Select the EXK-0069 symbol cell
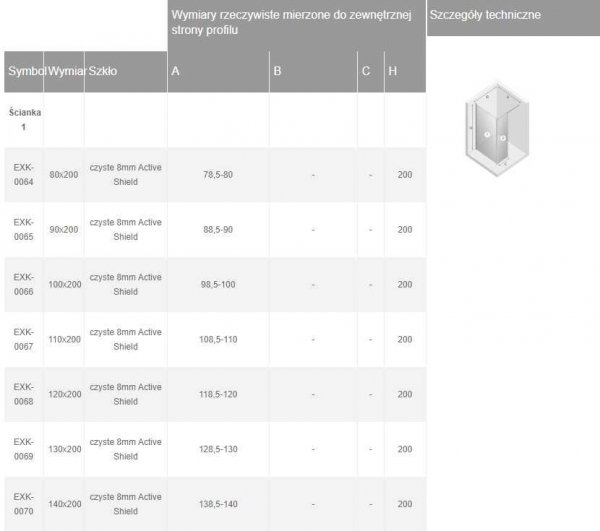600x531 pixels. 24,449
